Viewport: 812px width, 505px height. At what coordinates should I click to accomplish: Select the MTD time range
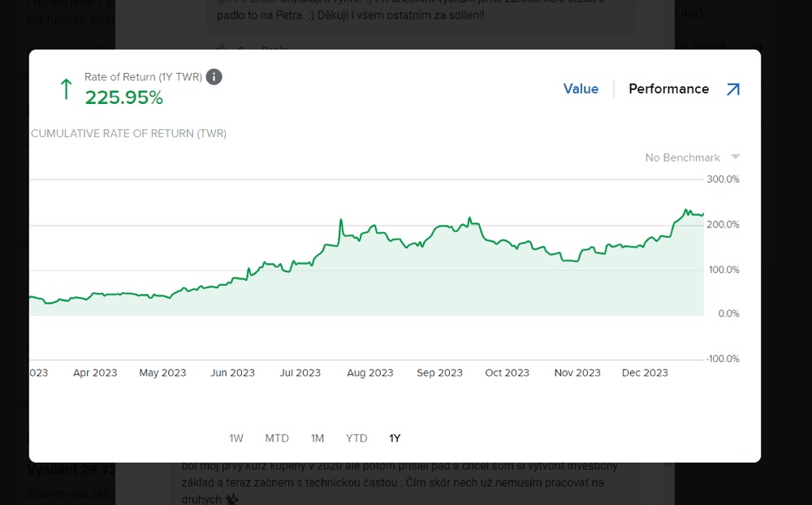(x=277, y=438)
